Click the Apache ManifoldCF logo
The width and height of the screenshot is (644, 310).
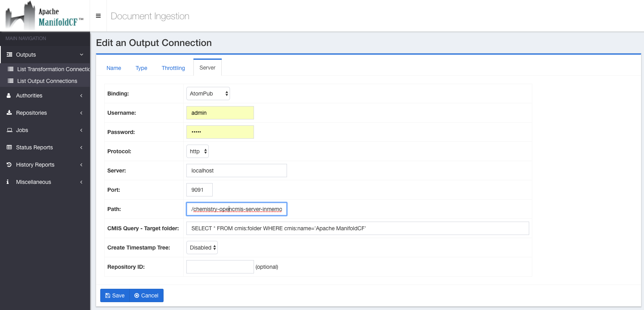coord(45,16)
